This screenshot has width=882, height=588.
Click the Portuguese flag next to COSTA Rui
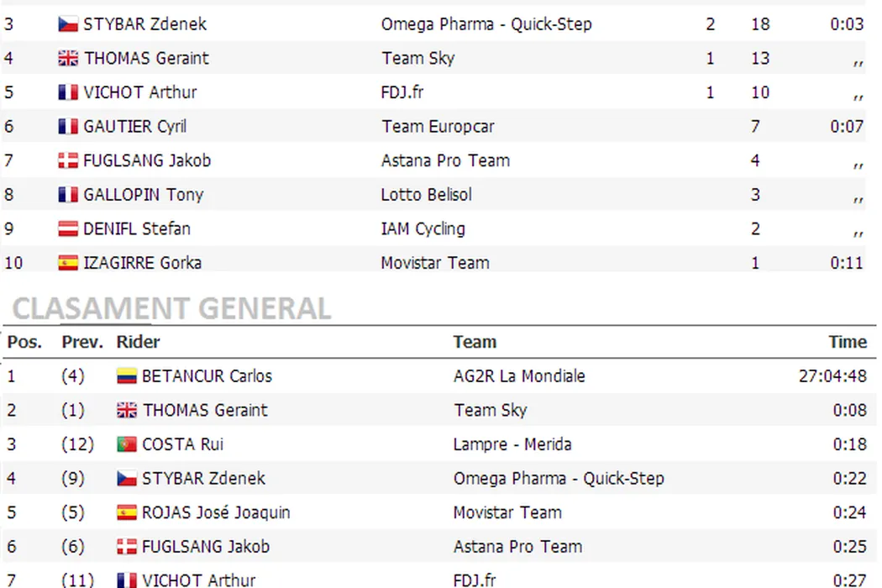click(127, 444)
